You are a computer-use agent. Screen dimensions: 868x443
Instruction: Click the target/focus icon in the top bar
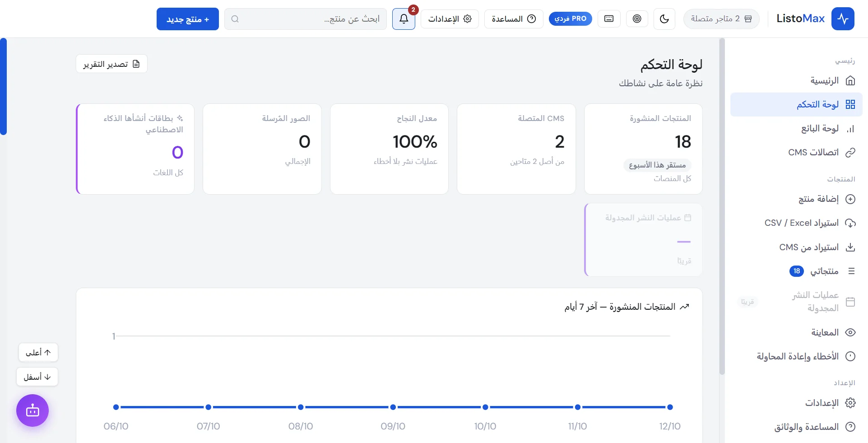click(637, 19)
